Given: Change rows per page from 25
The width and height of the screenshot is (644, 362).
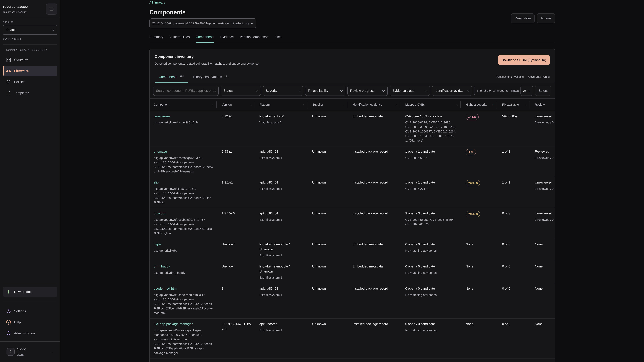Looking at the screenshot, I should pyautogui.click(x=527, y=91).
